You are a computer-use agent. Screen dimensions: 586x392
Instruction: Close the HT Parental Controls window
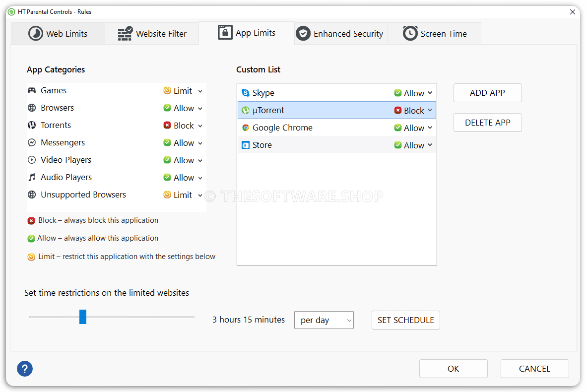pos(572,12)
